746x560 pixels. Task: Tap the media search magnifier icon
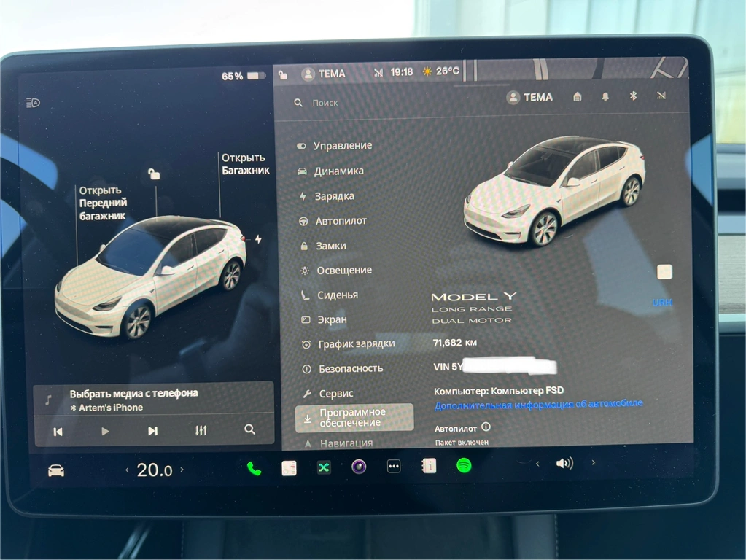click(x=250, y=429)
